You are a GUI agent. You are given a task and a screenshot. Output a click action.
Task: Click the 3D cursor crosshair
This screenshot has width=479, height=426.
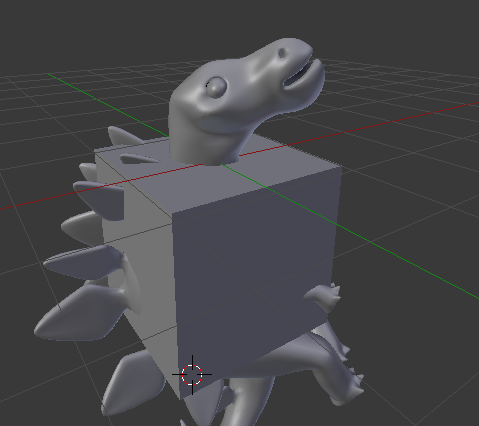[192, 375]
